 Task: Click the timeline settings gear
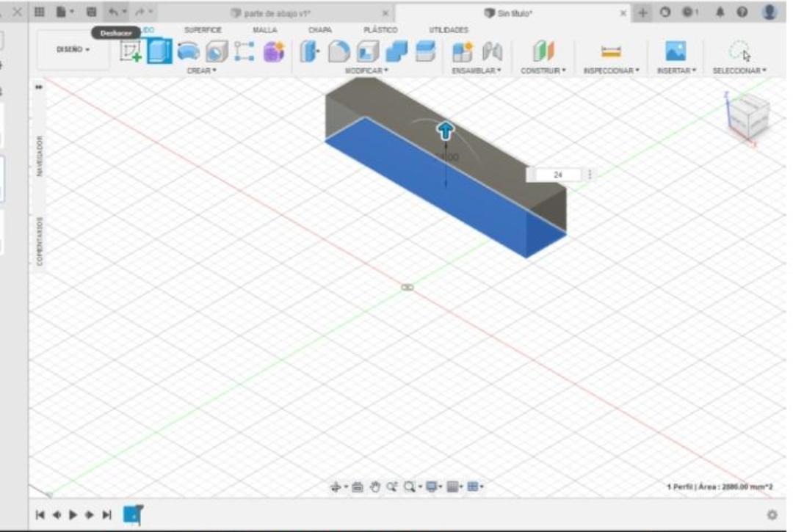pyautogui.click(x=772, y=515)
